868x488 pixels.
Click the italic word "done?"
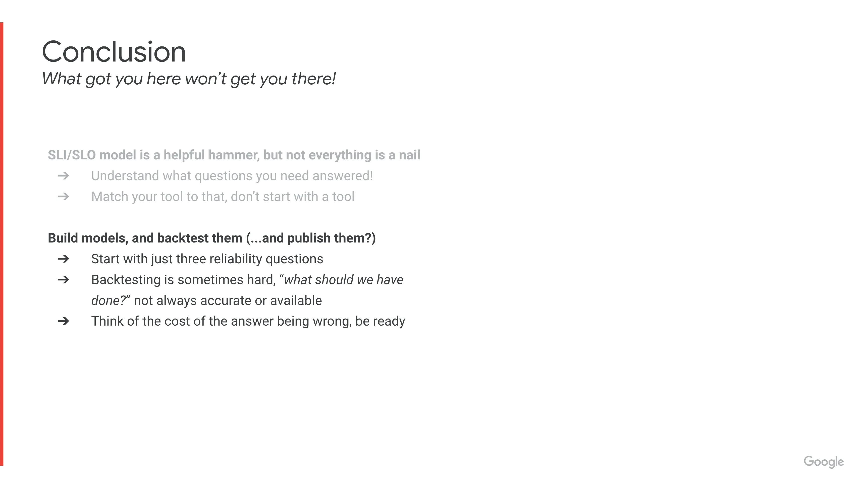pyautogui.click(x=108, y=301)
